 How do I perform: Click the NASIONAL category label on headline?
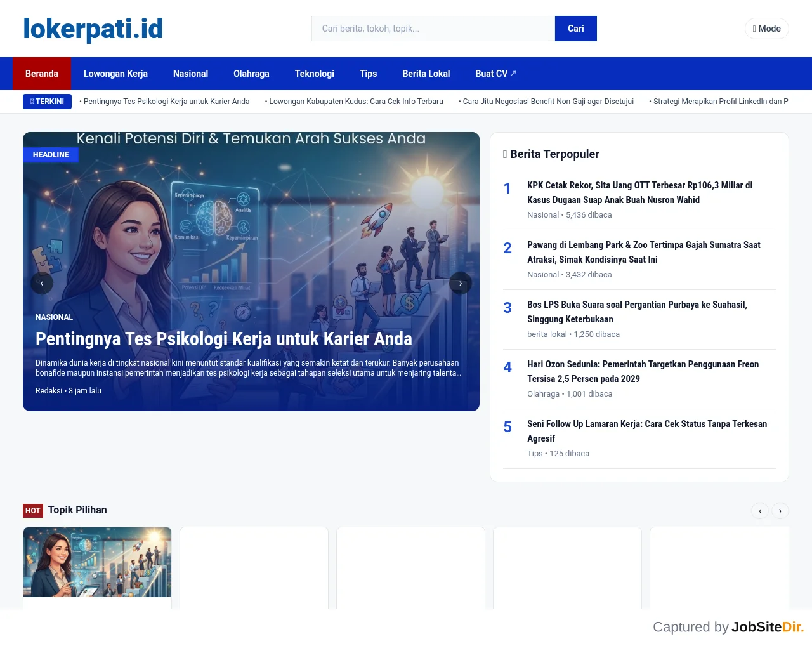[x=54, y=317]
